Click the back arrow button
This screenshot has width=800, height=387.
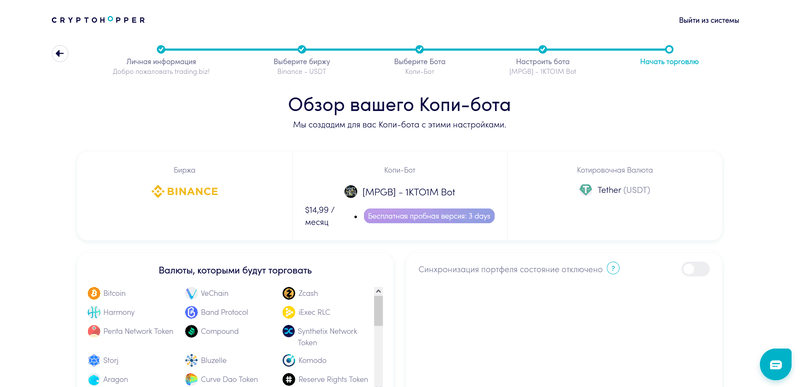coord(60,53)
